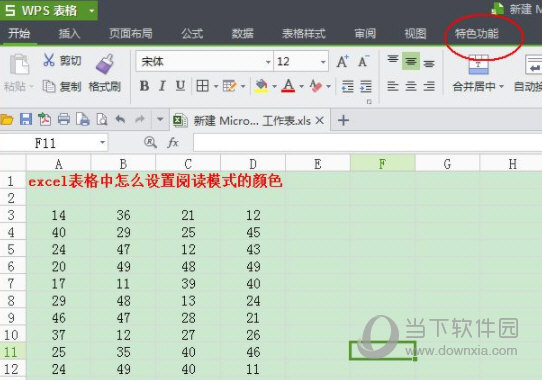Apply the yellow fill color bucket
Viewport: 542px width, 380px height.
(x=261, y=86)
